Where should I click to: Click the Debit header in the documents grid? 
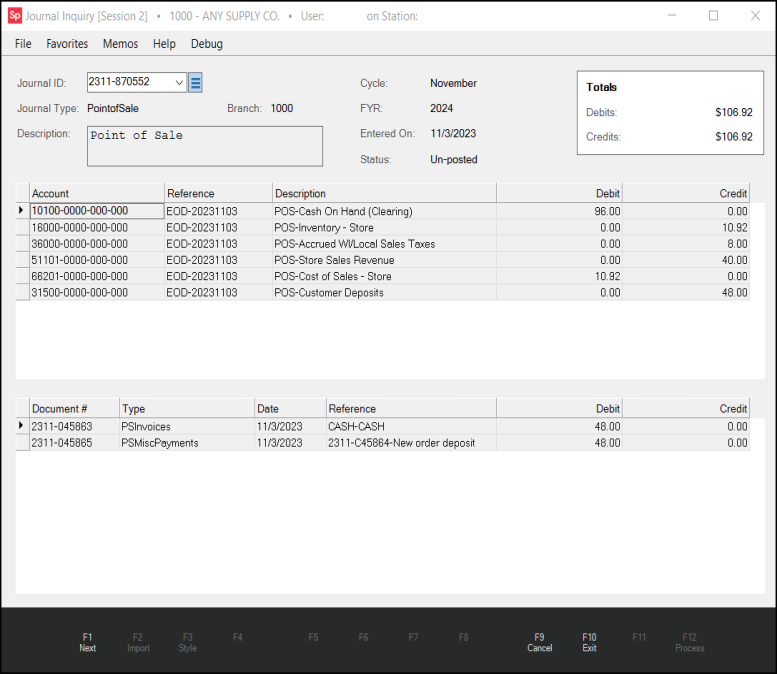559,408
